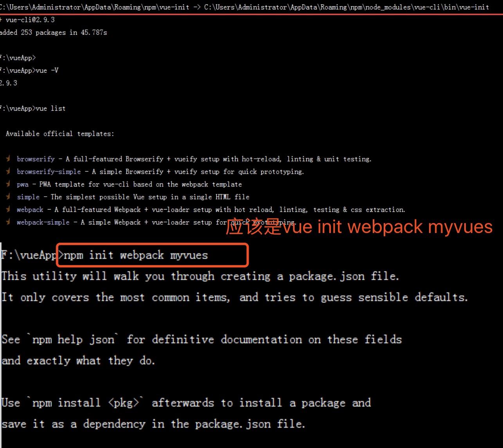The height and width of the screenshot is (448, 503).
Task: Select the "2.9.3" version output line
Action: pos(9,83)
